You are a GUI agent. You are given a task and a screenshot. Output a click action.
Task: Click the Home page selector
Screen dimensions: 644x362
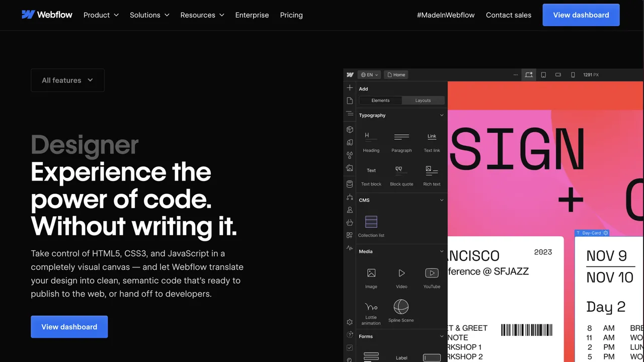[x=396, y=75]
